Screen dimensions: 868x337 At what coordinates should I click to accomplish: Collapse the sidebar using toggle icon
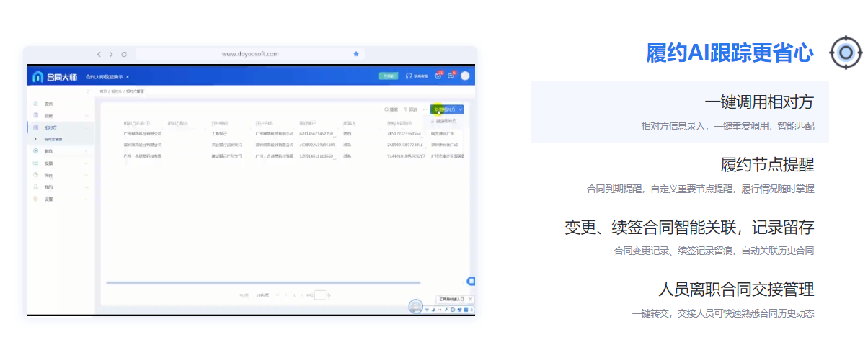click(x=88, y=91)
